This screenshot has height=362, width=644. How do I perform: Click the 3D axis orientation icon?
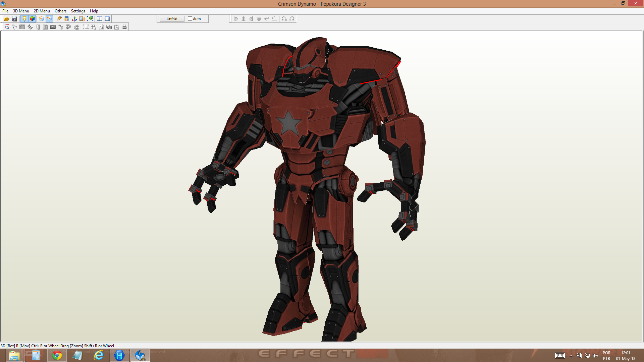(x=74, y=19)
